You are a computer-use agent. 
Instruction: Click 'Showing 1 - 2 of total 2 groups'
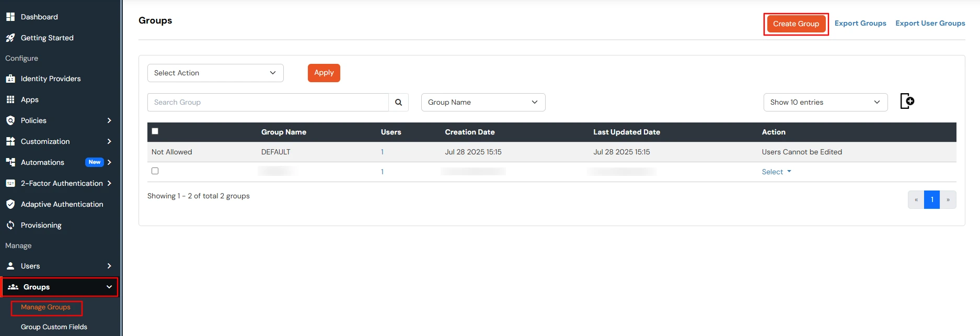[199, 196]
